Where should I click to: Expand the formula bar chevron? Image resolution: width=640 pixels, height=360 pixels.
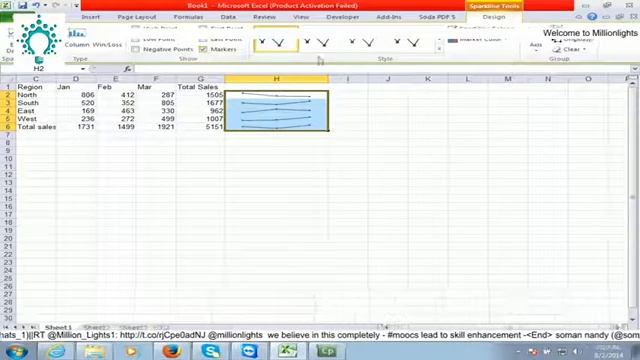635,69
